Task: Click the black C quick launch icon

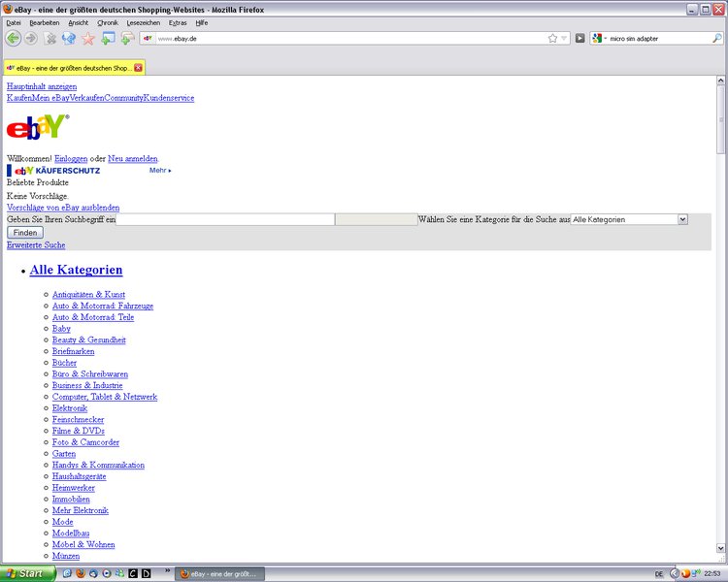Action: (133, 573)
